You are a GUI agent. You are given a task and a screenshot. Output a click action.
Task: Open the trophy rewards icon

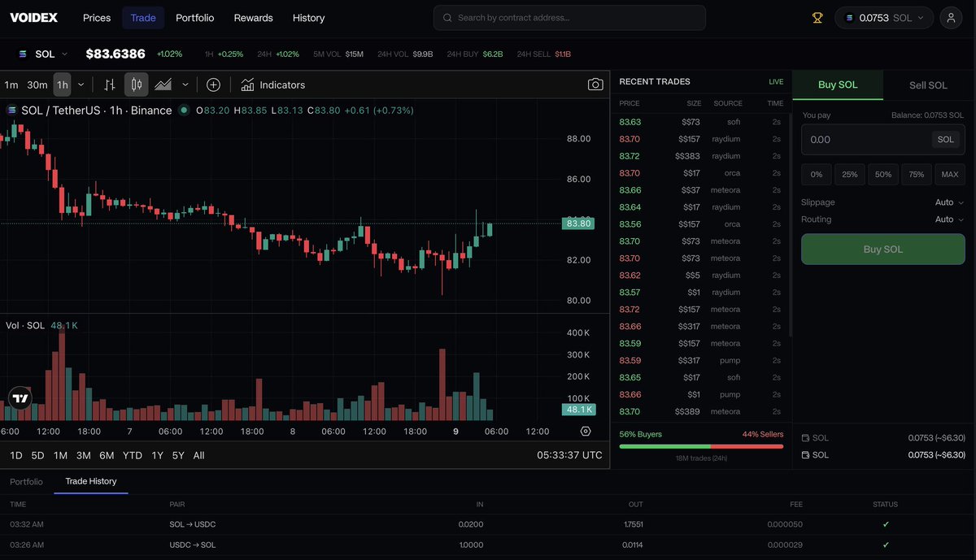point(817,17)
